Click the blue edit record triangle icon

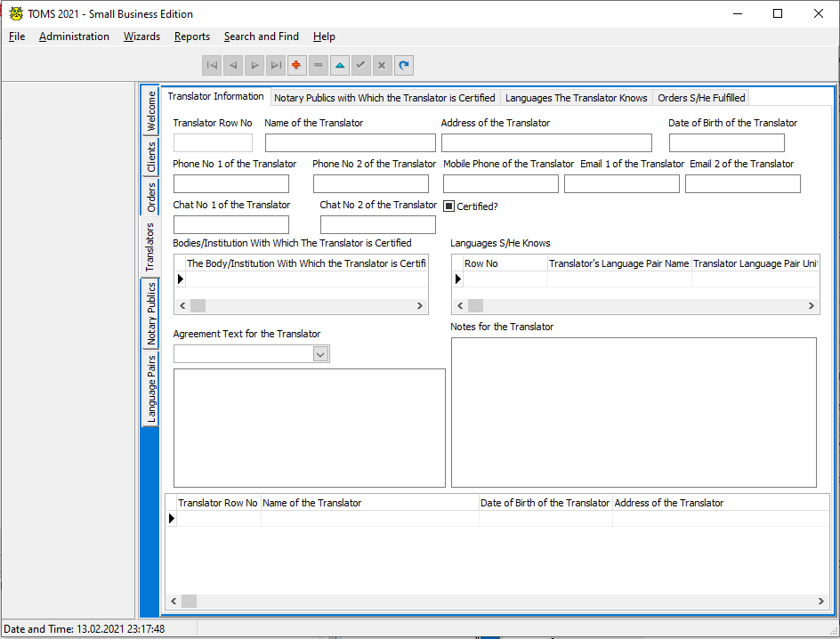[x=340, y=65]
